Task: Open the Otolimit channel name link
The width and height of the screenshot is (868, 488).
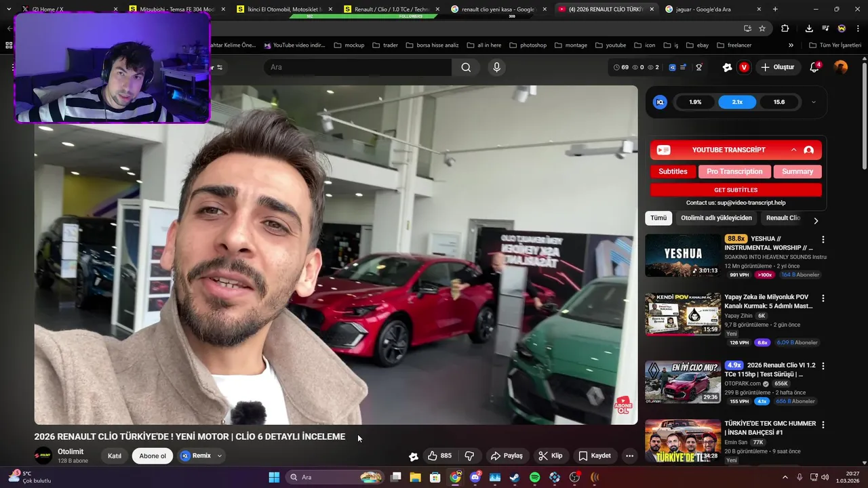Action: coord(71,451)
